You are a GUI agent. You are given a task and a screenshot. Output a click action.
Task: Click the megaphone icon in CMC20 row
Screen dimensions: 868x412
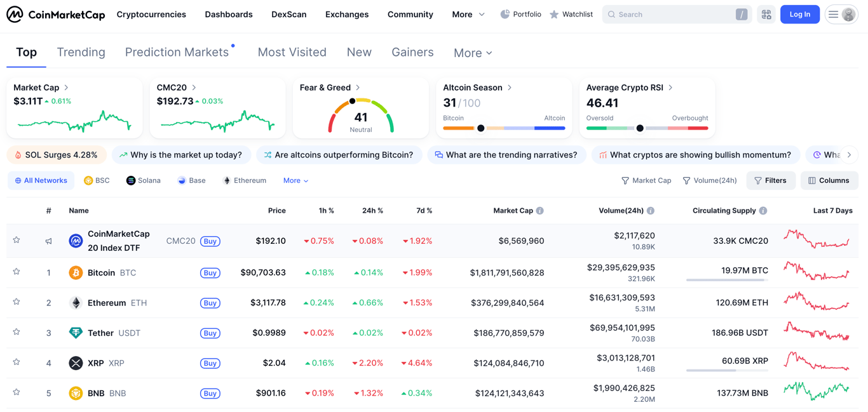[x=48, y=241]
